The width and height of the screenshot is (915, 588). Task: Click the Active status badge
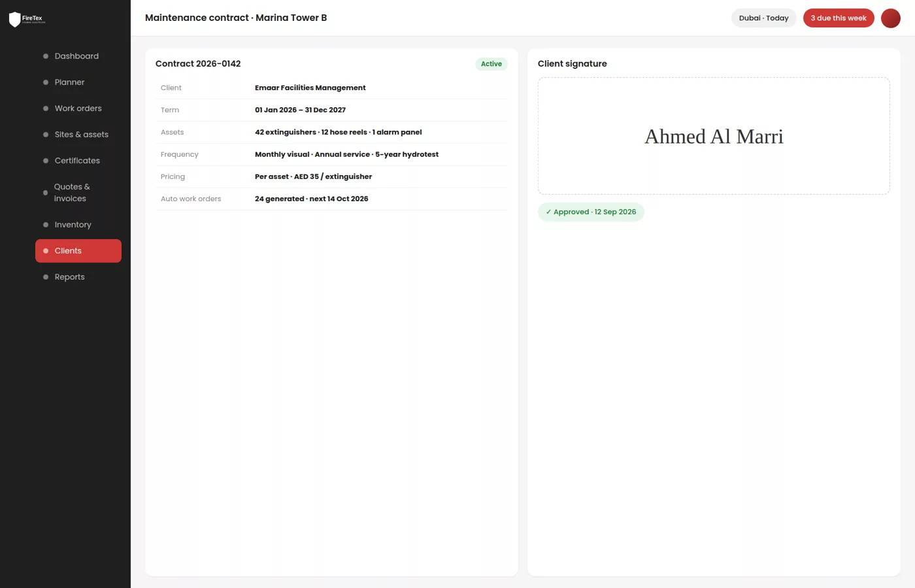[x=491, y=64]
